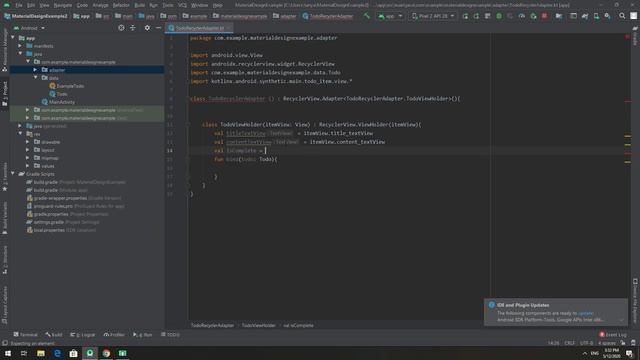The width and height of the screenshot is (640, 360).
Task: Click the red Stop button icon
Action: (x=544, y=16)
